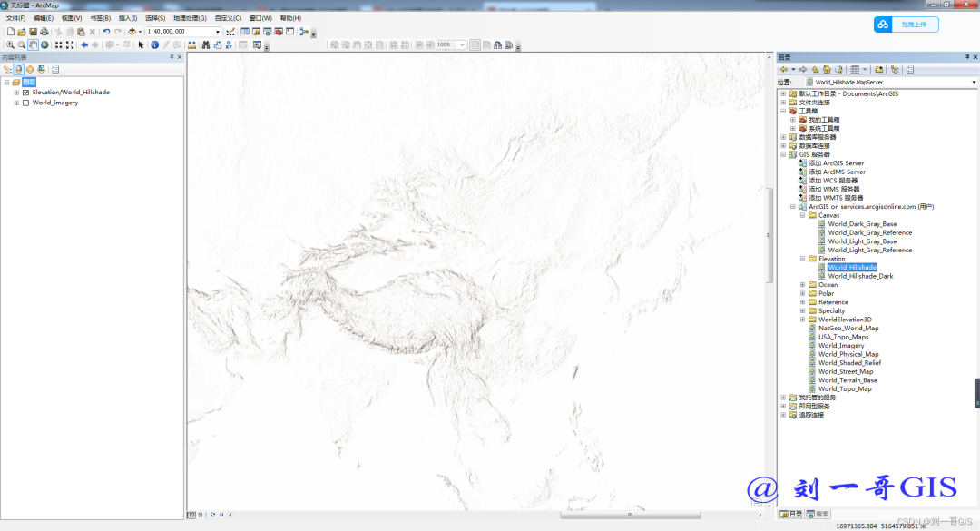Click the map vertical scrollbar thumb
This screenshot has height=531, width=980.
pyautogui.click(x=769, y=235)
